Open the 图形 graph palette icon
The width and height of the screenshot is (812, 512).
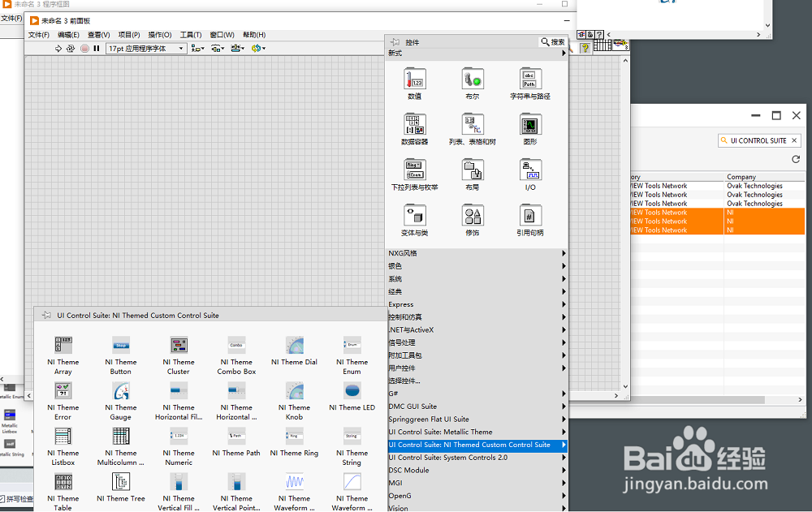pos(530,125)
